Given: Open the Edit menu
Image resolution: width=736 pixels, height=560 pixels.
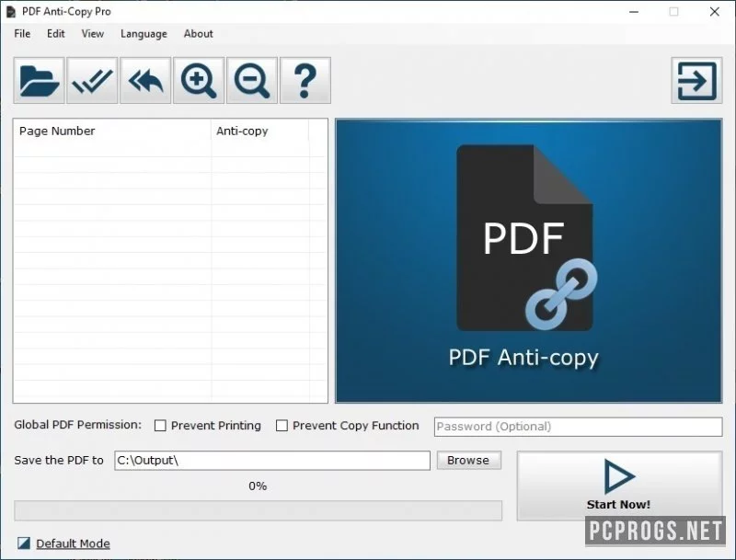Looking at the screenshot, I should (56, 34).
